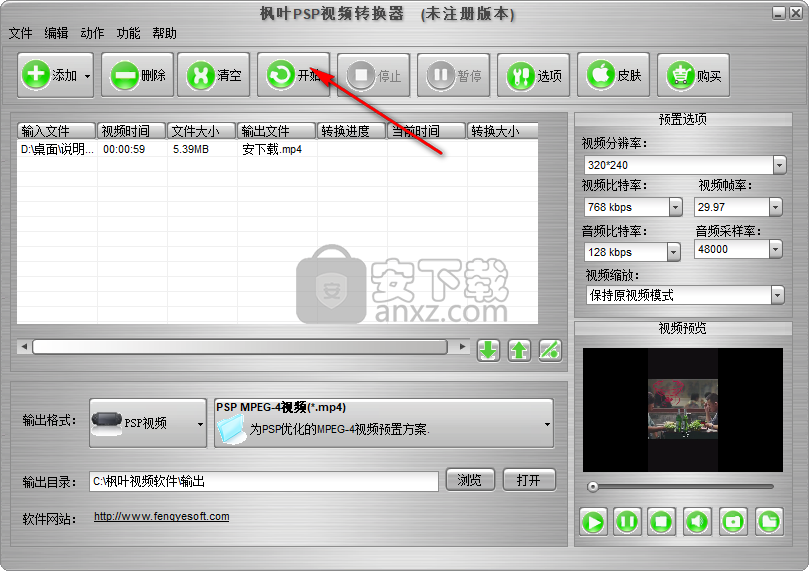809x571 pixels.
Task: Click the 打开 (Open) button
Action: click(x=529, y=480)
